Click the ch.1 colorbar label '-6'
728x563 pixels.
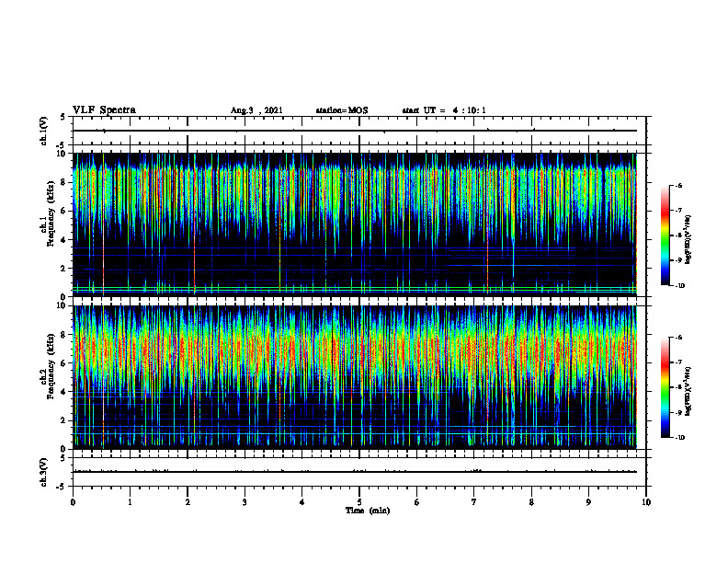pos(678,185)
